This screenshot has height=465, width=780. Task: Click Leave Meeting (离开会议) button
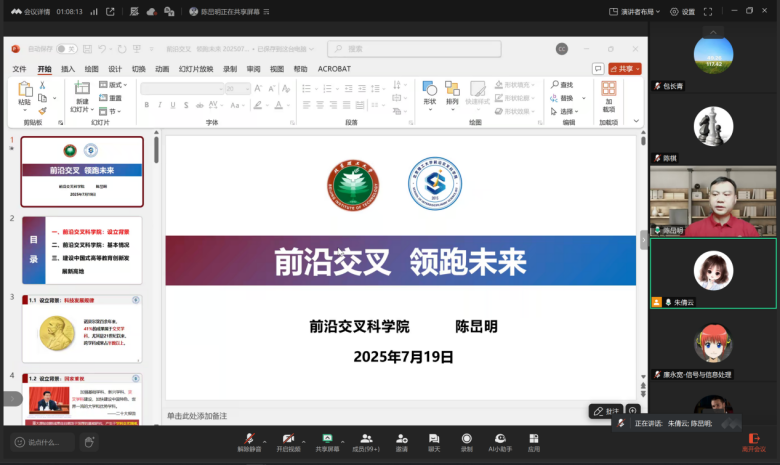point(754,442)
